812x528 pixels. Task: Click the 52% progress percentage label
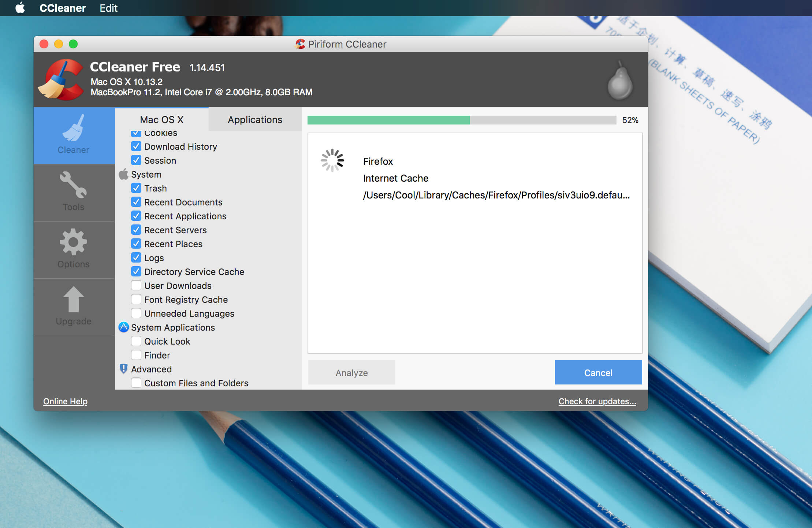630,120
